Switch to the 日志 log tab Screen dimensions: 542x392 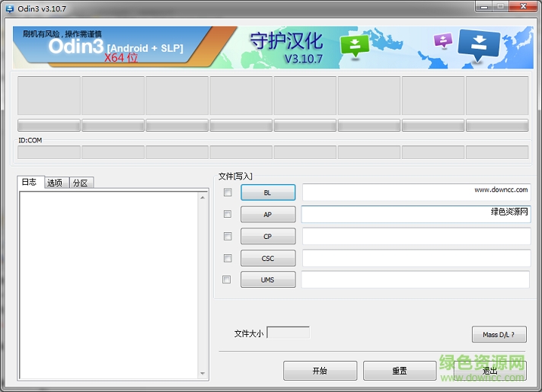pyautogui.click(x=29, y=183)
